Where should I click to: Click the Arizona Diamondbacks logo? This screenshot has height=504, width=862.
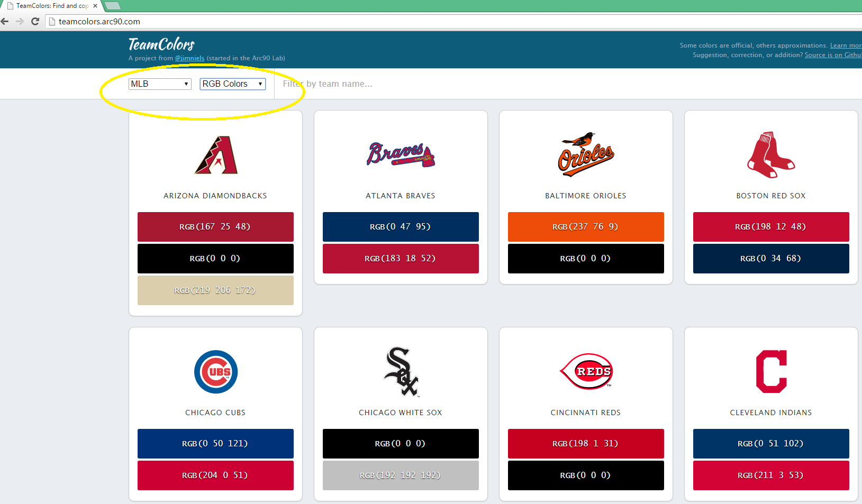tap(216, 155)
